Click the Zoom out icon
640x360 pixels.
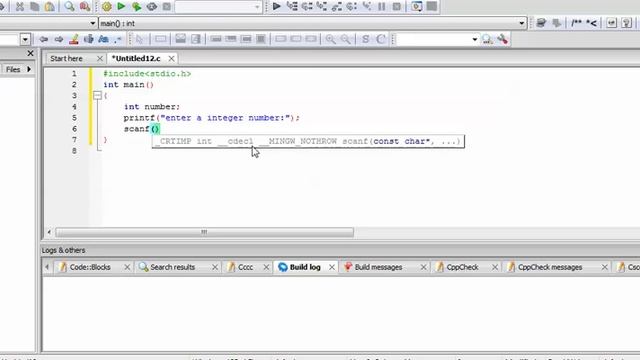346,39
